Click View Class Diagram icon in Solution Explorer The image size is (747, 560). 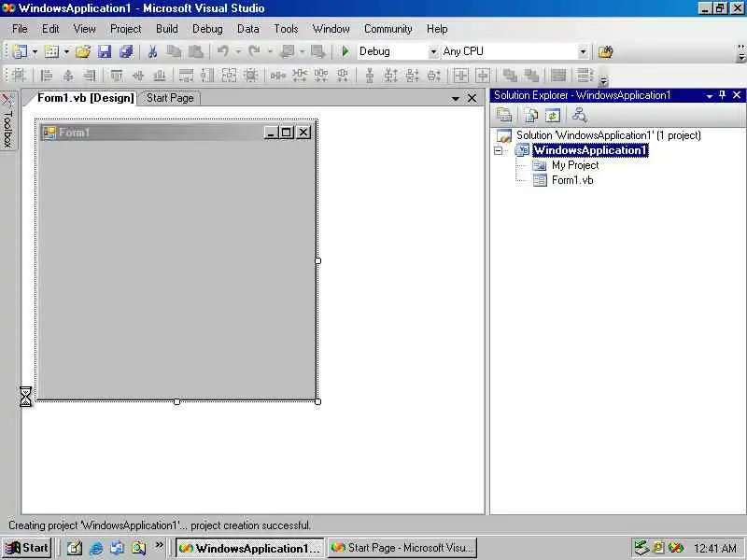coord(580,115)
